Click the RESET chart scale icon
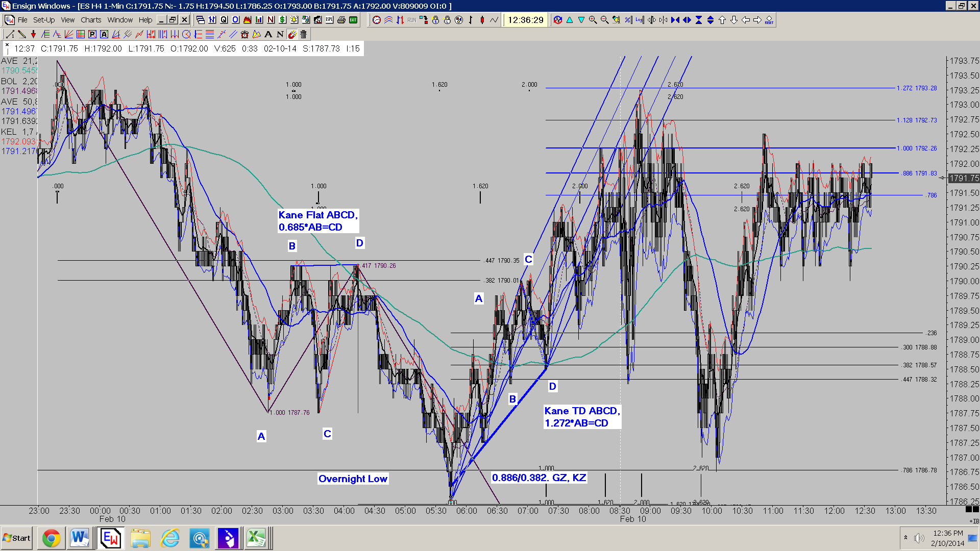 [x=769, y=20]
